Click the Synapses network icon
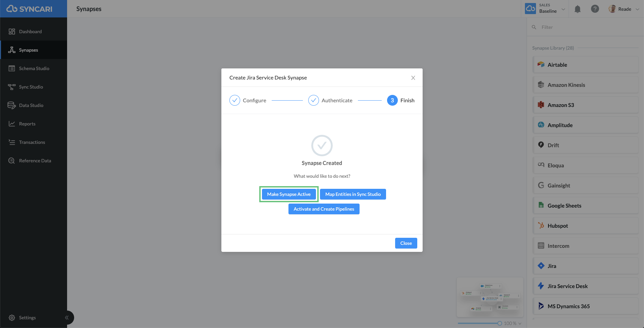This screenshot has height=328, width=644. tap(12, 50)
